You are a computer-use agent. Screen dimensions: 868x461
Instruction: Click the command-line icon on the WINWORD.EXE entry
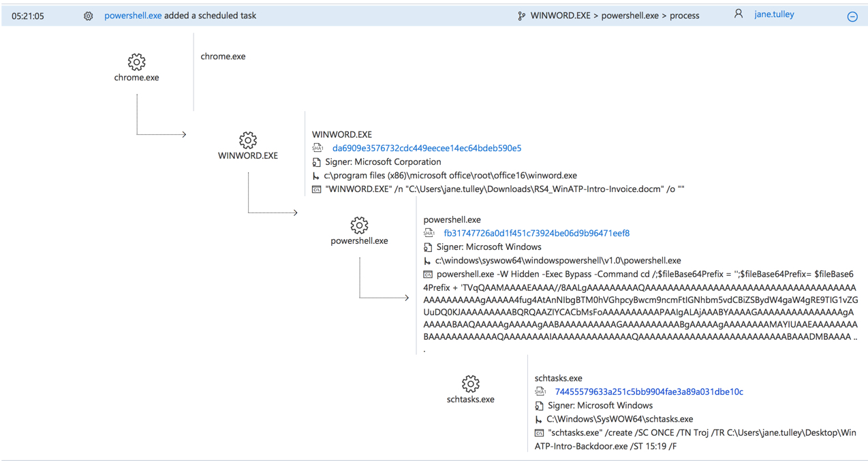(x=317, y=189)
